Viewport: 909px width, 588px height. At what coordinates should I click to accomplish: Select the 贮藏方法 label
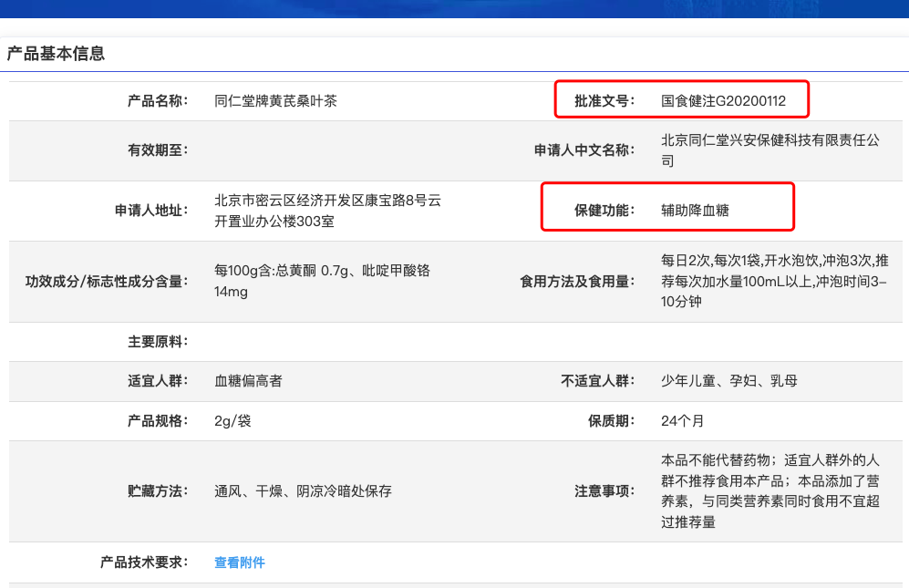(158, 491)
